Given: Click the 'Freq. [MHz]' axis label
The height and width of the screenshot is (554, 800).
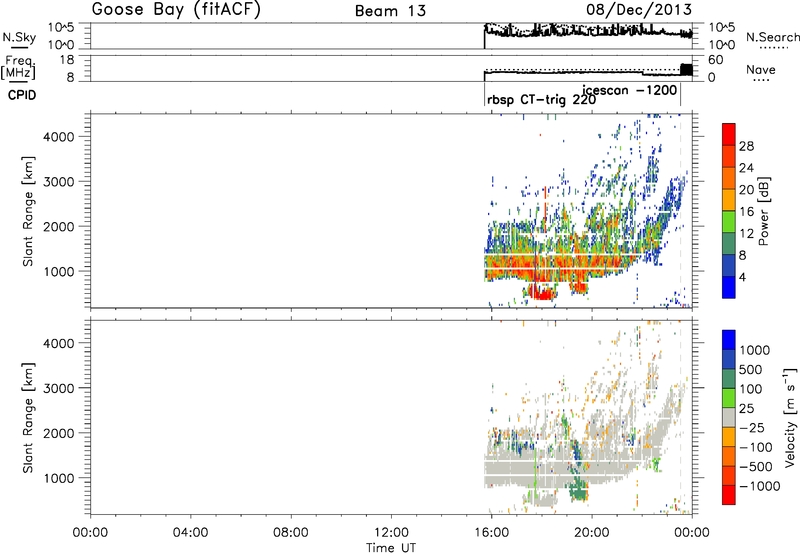Looking at the screenshot, I should point(19,67).
